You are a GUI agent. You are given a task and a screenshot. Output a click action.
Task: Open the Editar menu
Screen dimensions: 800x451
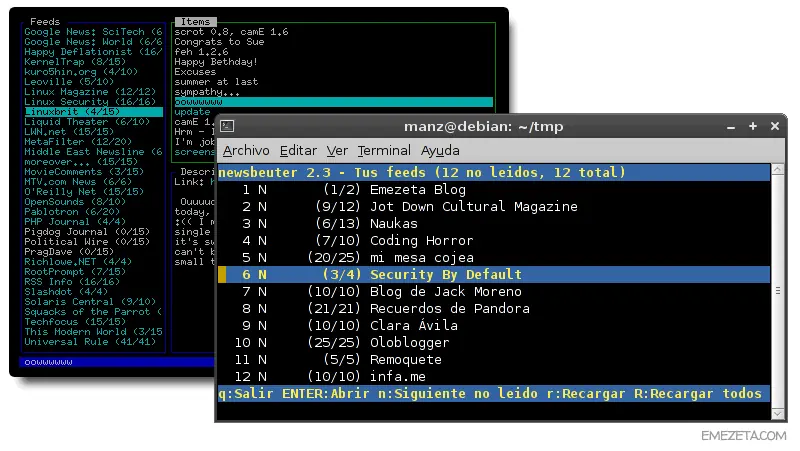(298, 151)
